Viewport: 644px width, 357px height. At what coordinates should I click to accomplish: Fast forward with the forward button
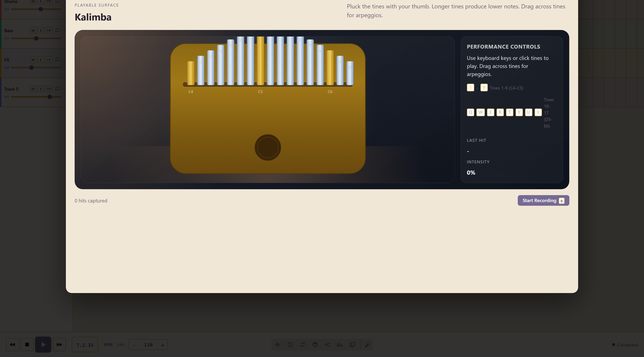pos(59,345)
